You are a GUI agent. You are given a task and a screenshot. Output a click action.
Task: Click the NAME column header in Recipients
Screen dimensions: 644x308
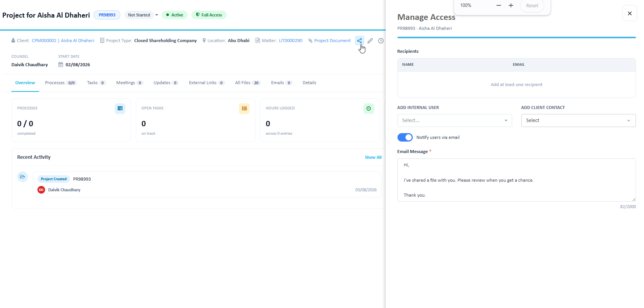(x=408, y=65)
